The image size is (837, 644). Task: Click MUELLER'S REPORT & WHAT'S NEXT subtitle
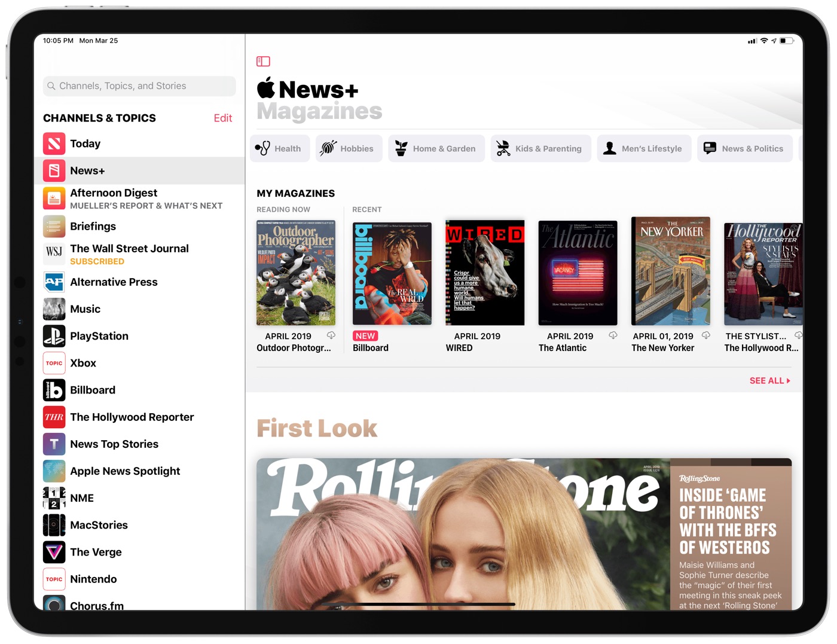click(x=146, y=206)
